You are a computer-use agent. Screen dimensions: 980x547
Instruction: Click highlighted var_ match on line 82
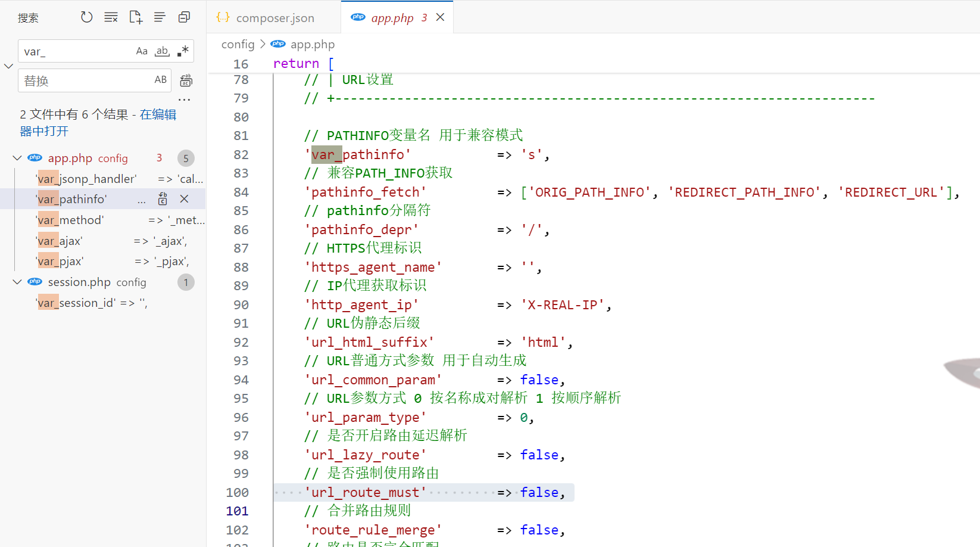pyautogui.click(x=326, y=154)
